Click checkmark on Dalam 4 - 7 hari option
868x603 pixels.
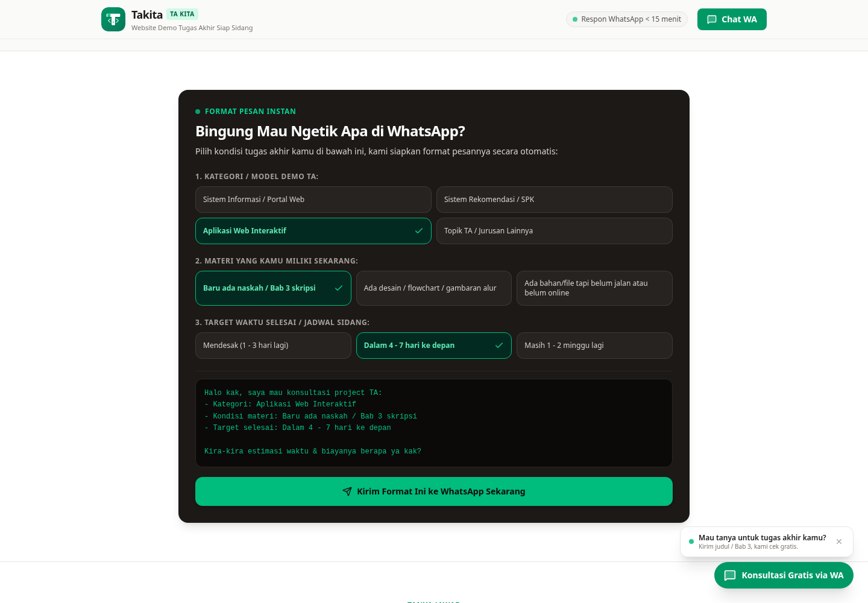pos(499,346)
